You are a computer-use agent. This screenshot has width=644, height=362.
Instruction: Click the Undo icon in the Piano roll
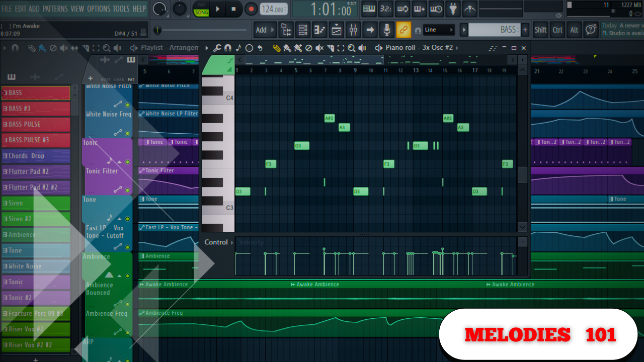(x=260, y=48)
